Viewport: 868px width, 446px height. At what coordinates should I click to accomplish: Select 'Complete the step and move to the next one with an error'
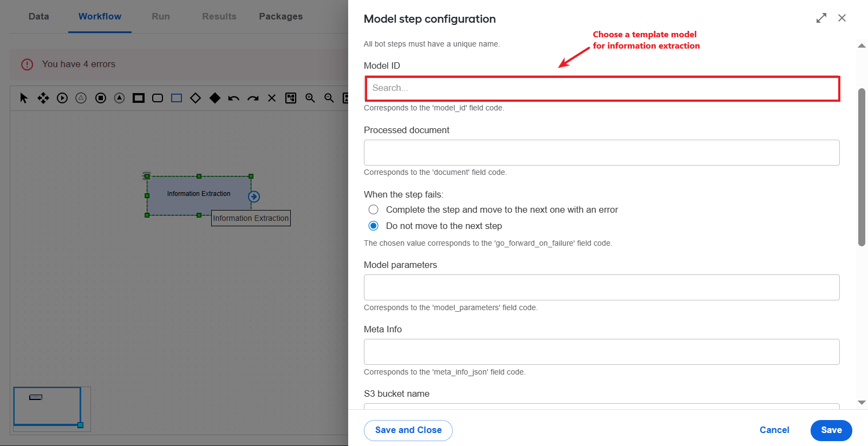tap(374, 209)
